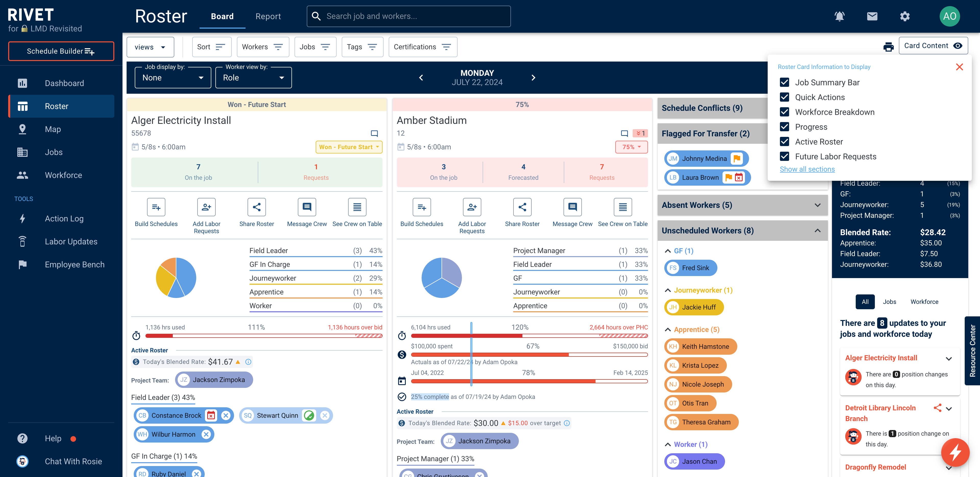The width and height of the screenshot is (980, 477).
Task: Click Amber Stadium $100,000 spent budget bar
Action: [x=529, y=355]
